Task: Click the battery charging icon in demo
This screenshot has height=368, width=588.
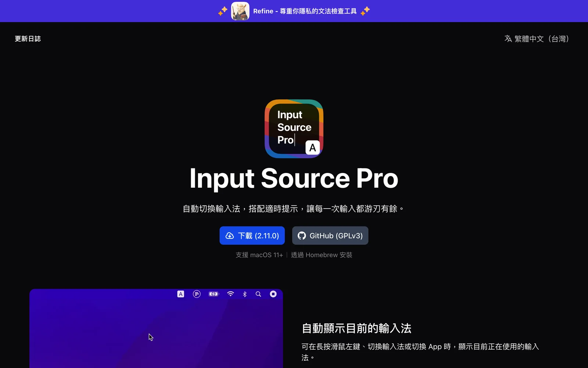Action: pos(214,294)
